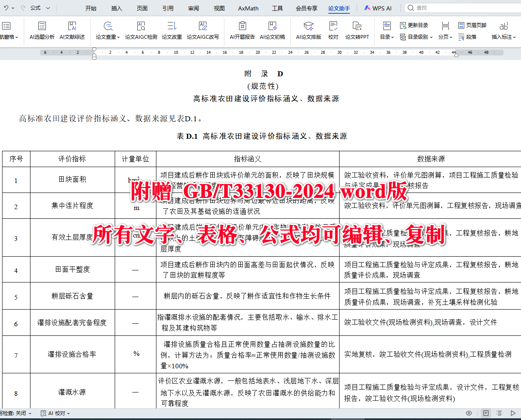Convert the paper with 论文转PPT
The image size is (521, 420).
[357, 31]
